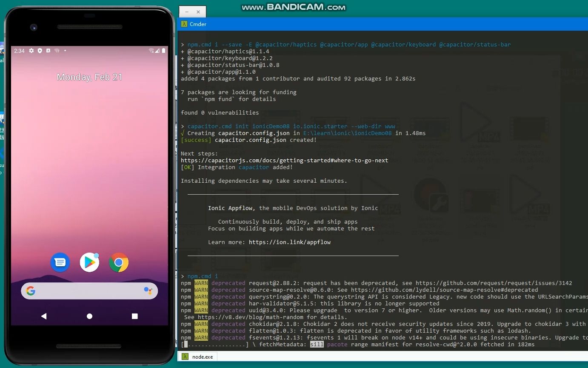Tap the Android recents square button
The height and width of the screenshot is (368, 588).
click(x=135, y=316)
